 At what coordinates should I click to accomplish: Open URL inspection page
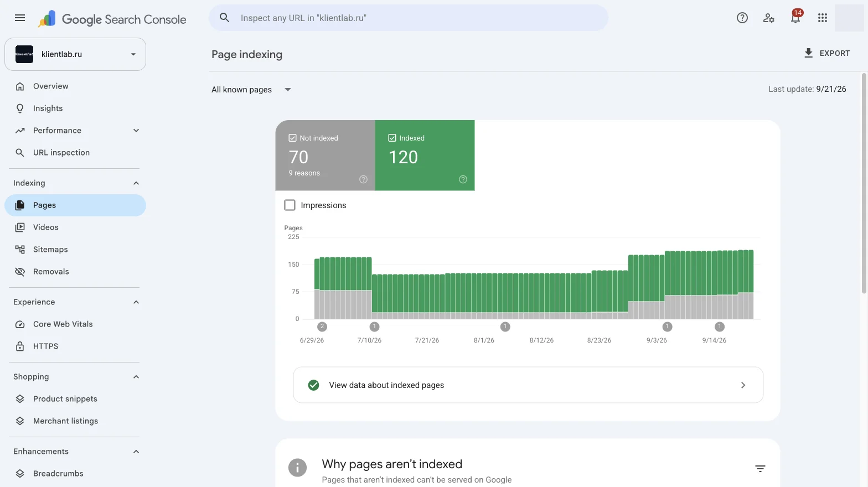point(75,153)
